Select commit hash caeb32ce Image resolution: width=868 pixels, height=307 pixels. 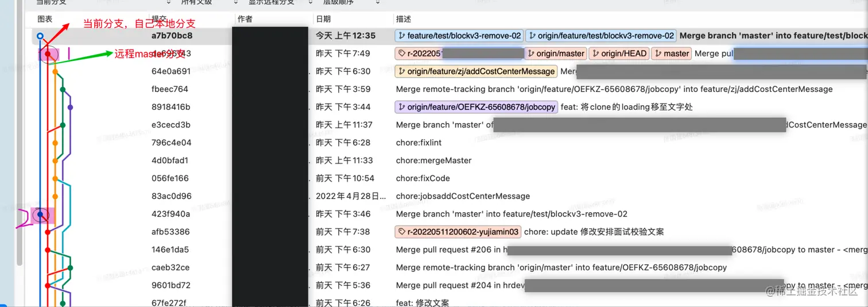tap(170, 267)
